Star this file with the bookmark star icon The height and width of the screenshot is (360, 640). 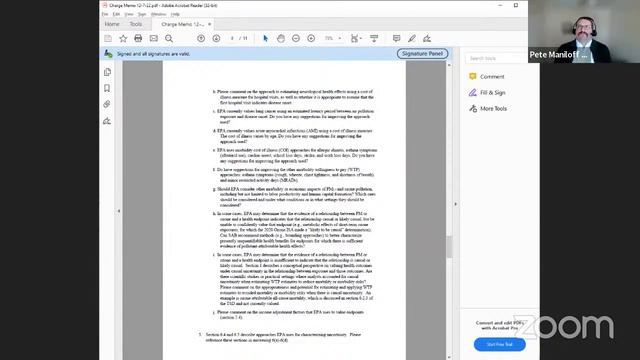click(123, 38)
